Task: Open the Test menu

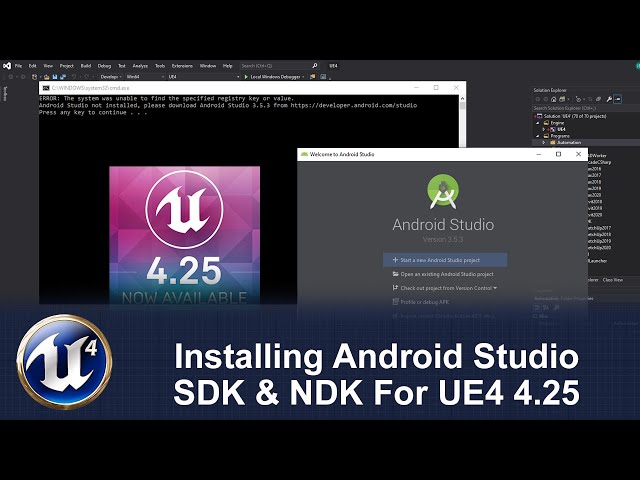Action: click(x=122, y=66)
